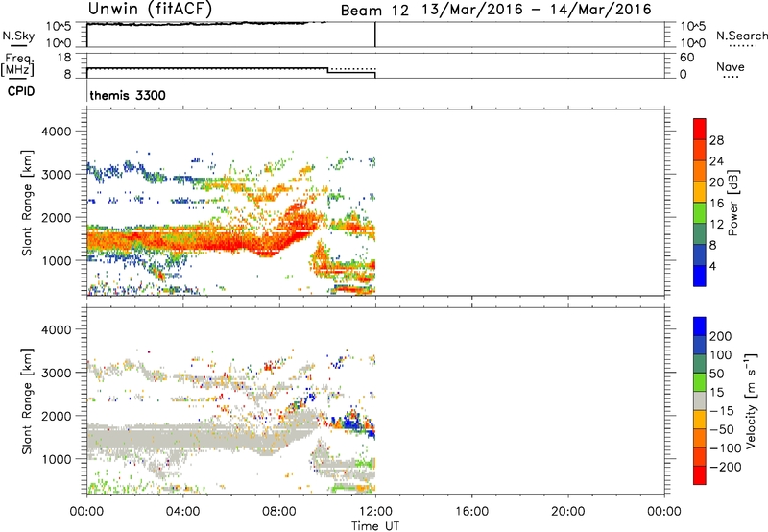Click '1000' on the power panel range axis

(x=57, y=260)
